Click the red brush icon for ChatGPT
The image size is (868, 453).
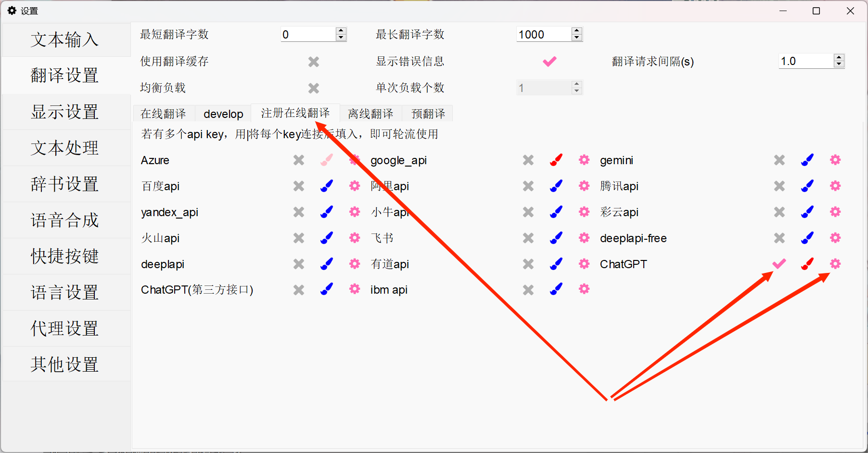(807, 264)
